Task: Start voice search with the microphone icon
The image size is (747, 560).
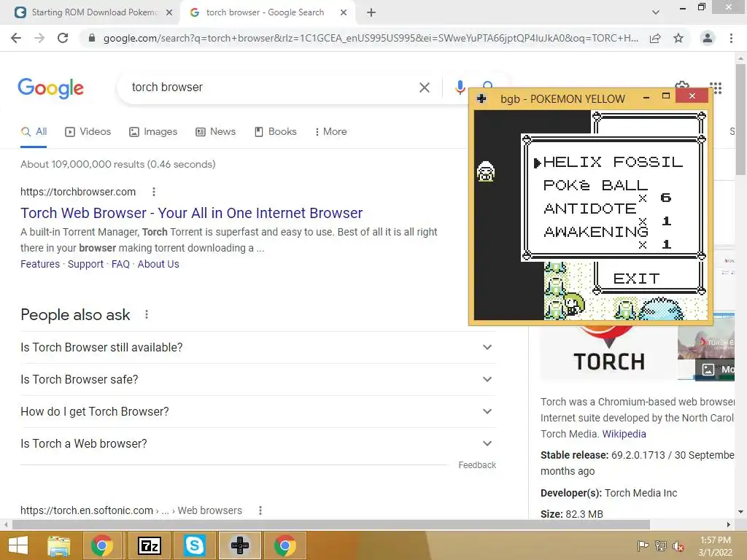Action: coord(460,87)
